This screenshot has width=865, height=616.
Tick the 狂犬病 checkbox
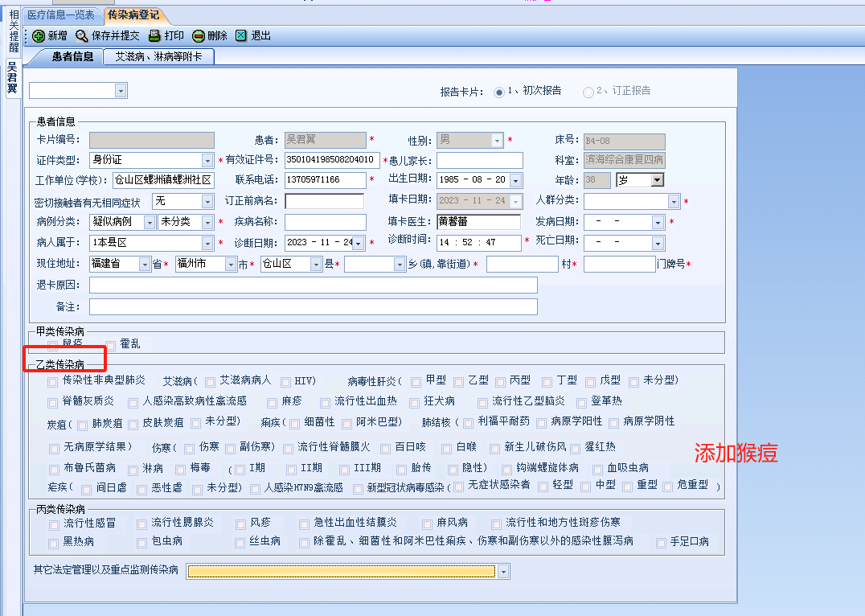pyautogui.click(x=416, y=402)
